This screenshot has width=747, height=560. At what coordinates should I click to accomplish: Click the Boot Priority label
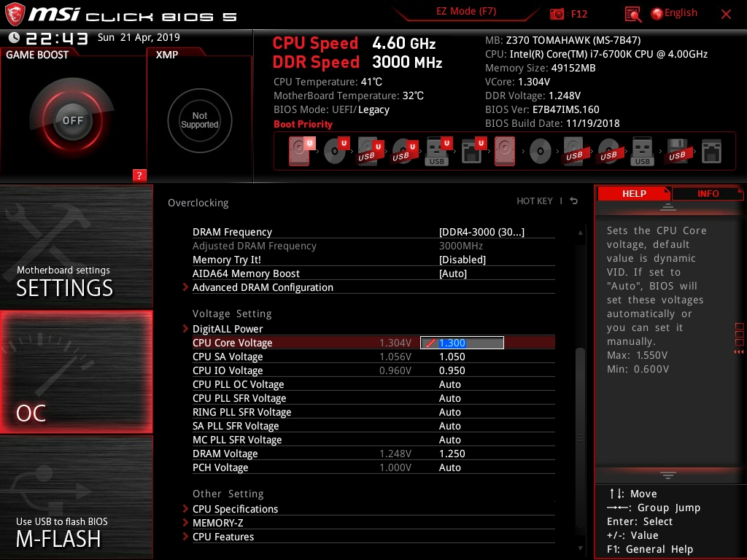coord(303,124)
